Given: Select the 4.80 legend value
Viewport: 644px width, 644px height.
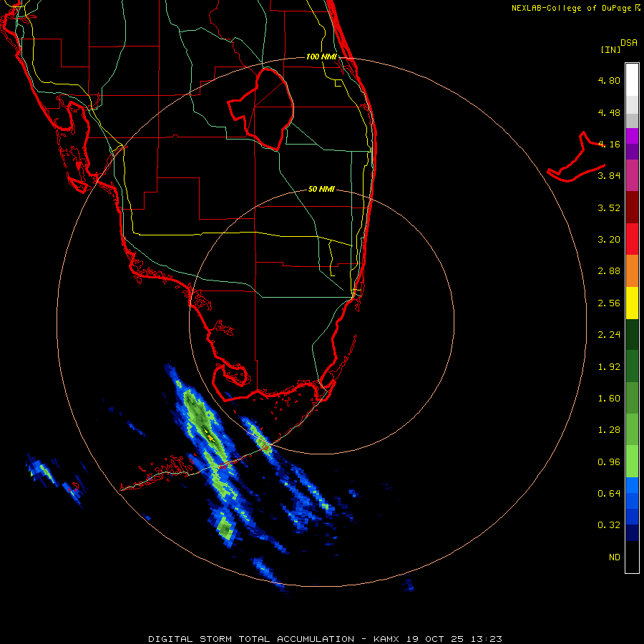Looking at the screenshot, I should (x=609, y=80).
